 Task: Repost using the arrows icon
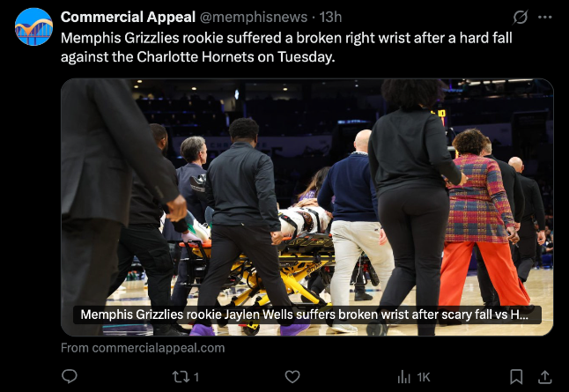[181, 377]
